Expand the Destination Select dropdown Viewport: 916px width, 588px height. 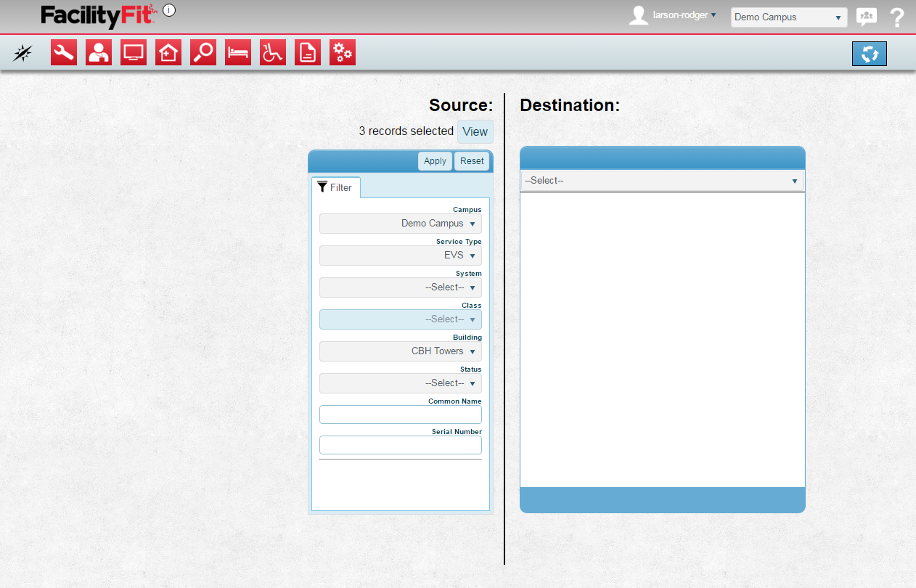click(662, 181)
